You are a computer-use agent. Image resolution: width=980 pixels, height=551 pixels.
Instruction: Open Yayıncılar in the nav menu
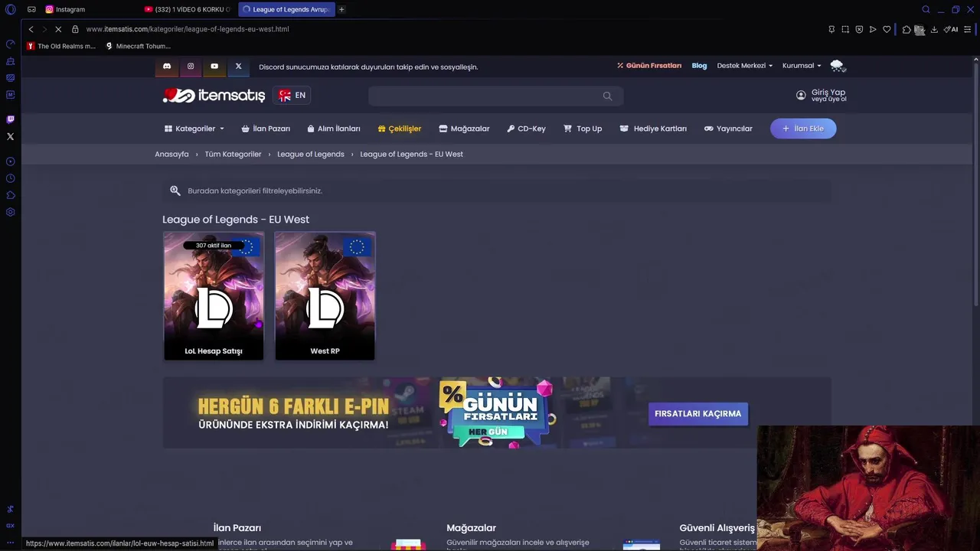tap(728, 129)
